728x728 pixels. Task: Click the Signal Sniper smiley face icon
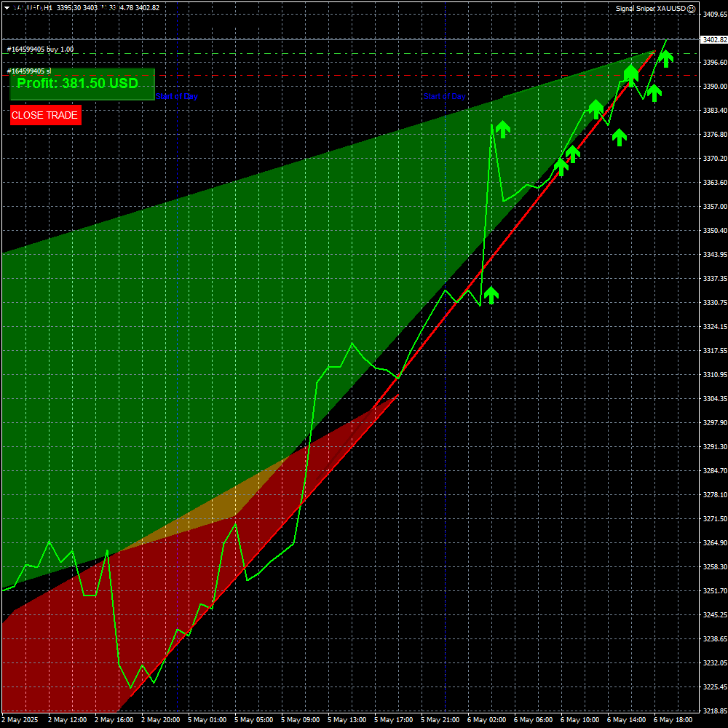click(x=691, y=9)
